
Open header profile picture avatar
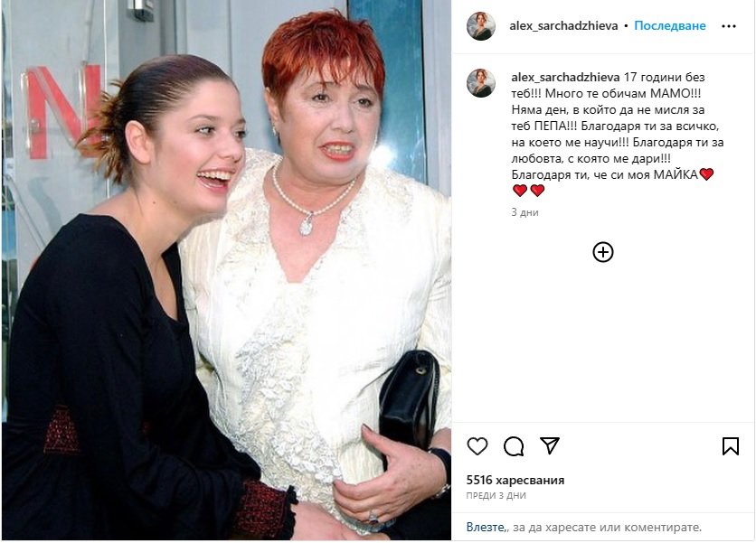[x=481, y=26]
